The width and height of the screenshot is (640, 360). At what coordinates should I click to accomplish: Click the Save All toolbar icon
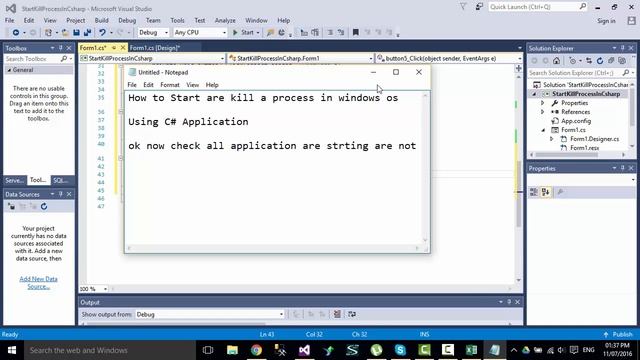point(87,32)
